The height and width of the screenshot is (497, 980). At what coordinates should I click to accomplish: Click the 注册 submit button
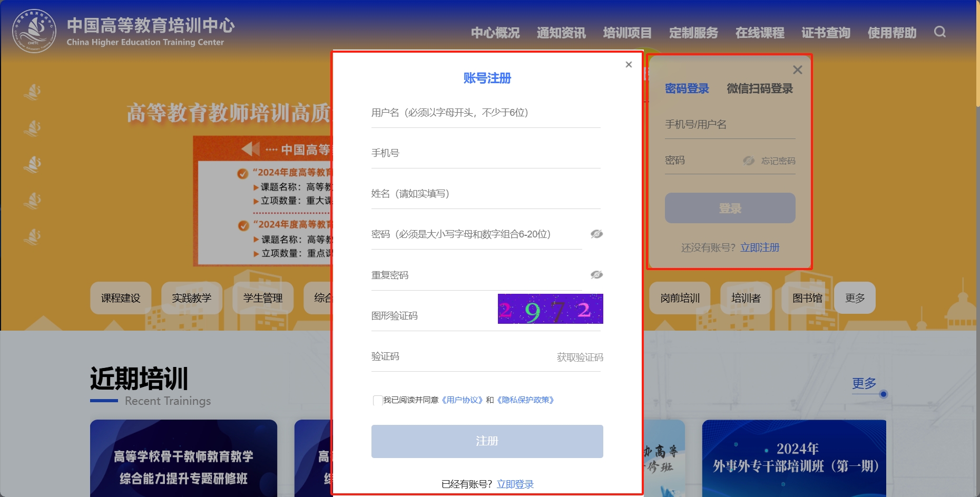pos(486,441)
